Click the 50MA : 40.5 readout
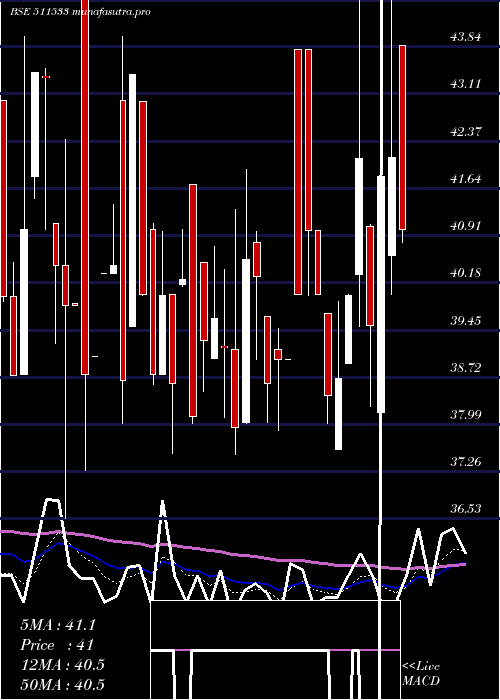The width and height of the screenshot is (500, 700). pos(62,684)
